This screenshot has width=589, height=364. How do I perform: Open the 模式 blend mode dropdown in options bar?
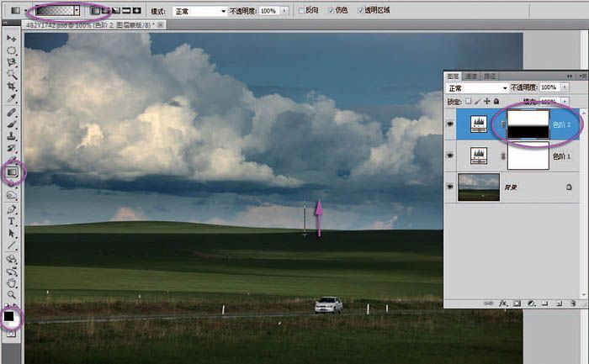199,11
